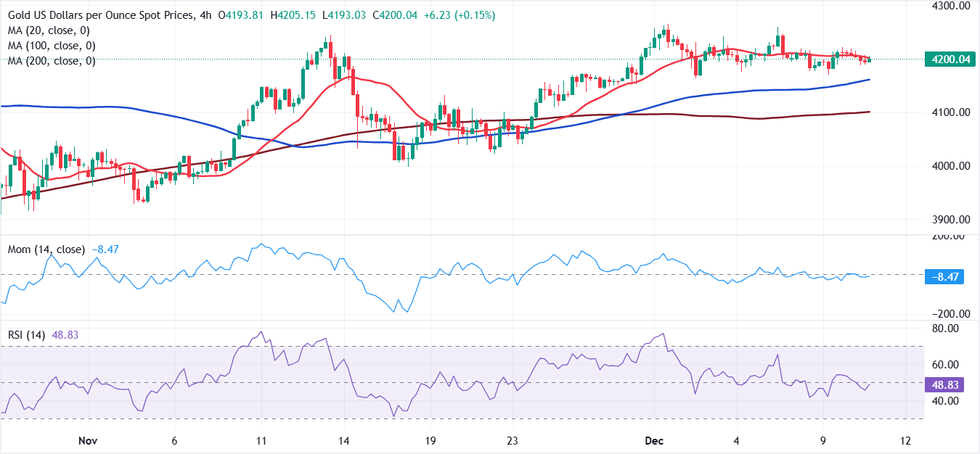
Task: Click the 23 date label on time axis
Action: pos(512,440)
